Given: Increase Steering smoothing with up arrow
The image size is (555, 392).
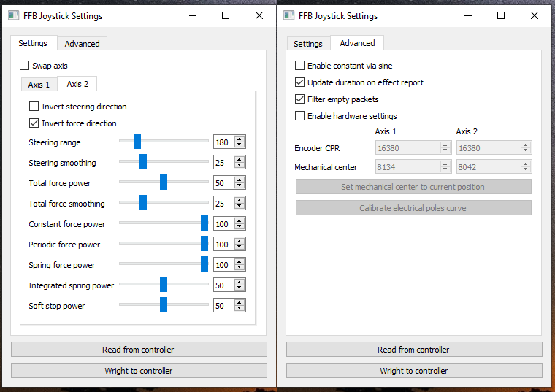Looking at the screenshot, I should pos(240,160).
